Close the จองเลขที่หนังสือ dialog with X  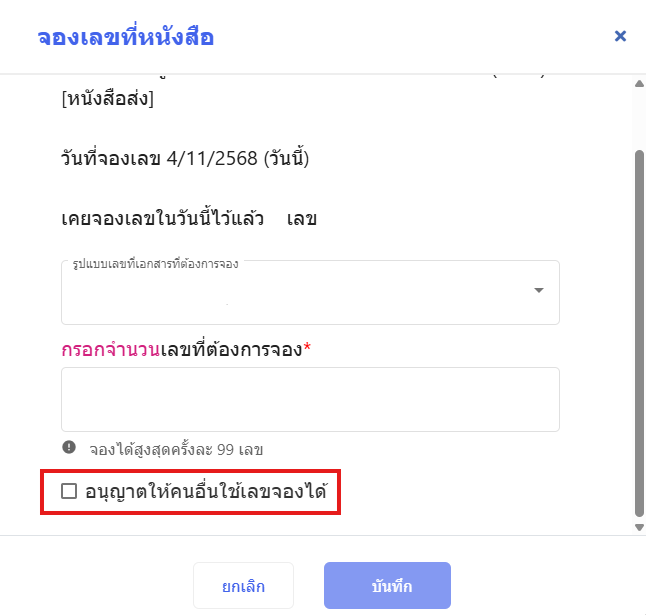tap(620, 36)
